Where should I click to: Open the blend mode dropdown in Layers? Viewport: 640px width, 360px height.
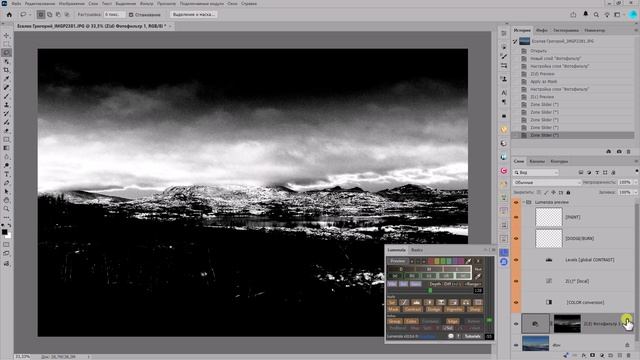click(x=546, y=182)
